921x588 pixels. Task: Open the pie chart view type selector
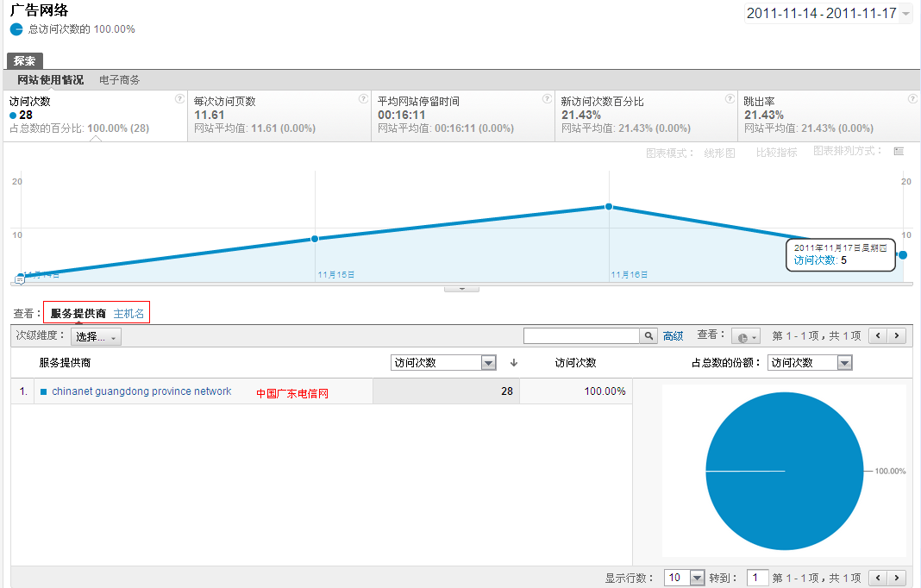pos(746,336)
